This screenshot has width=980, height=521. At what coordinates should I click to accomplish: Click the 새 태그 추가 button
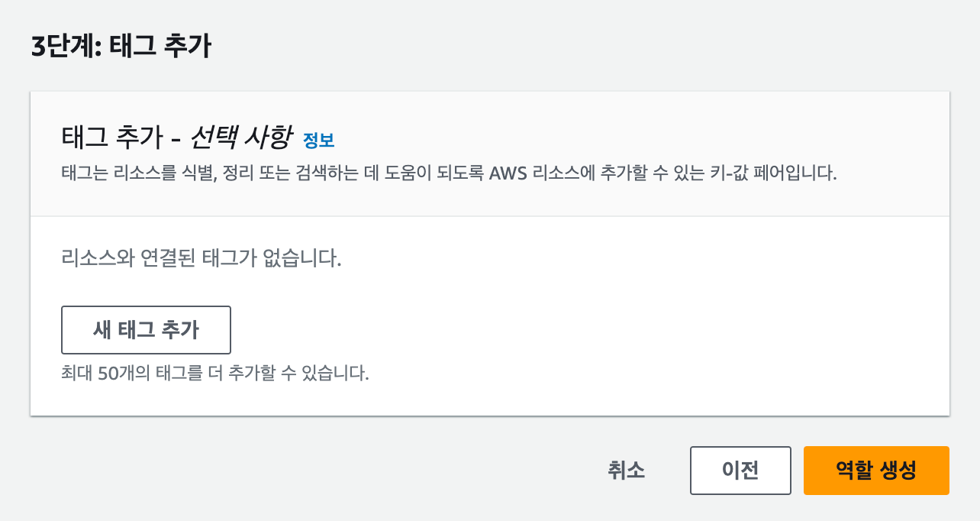click(146, 330)
